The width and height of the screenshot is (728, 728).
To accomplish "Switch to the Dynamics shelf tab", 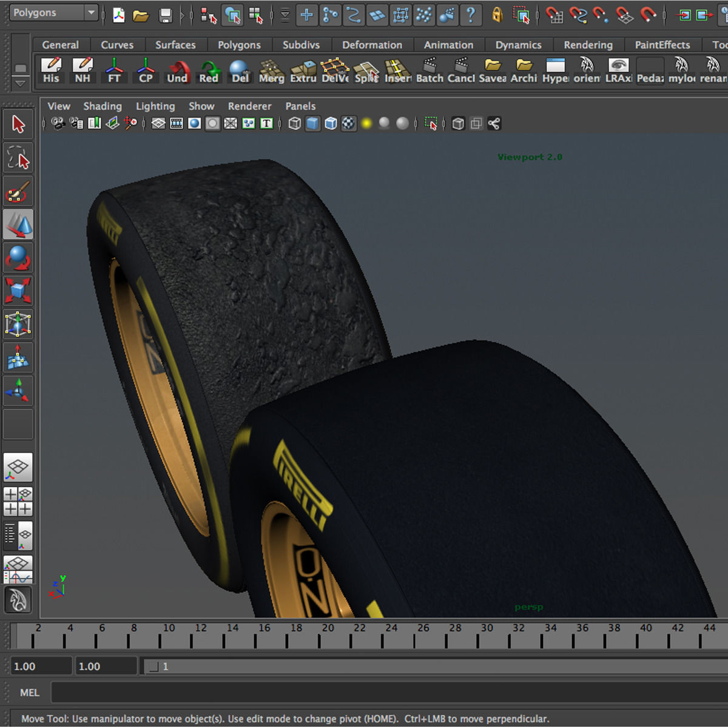I will [x=518, y=45].
